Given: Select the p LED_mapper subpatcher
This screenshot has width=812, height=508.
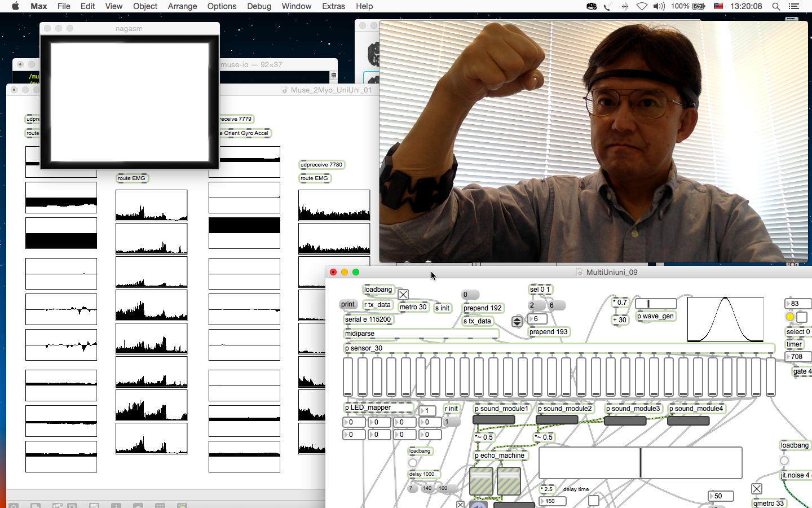Looking at the screenshot, I should point(378,408).
